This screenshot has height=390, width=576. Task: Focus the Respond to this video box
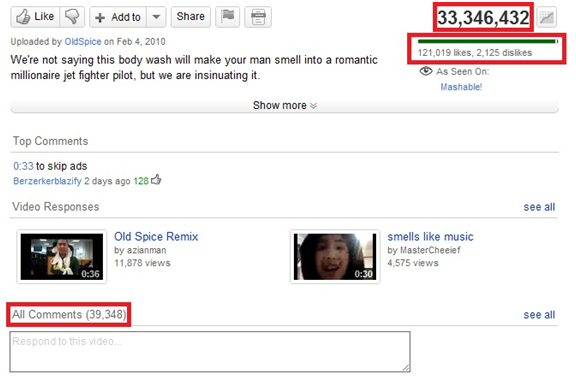210,352
